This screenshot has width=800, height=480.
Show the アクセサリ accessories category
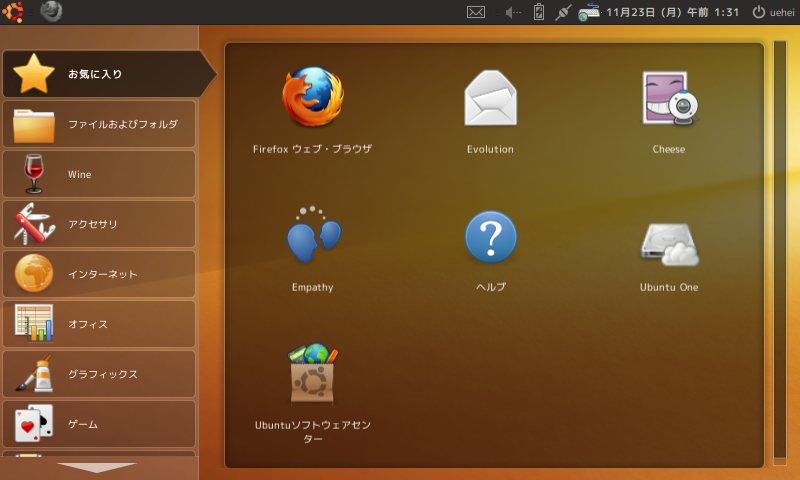point(99,224)
